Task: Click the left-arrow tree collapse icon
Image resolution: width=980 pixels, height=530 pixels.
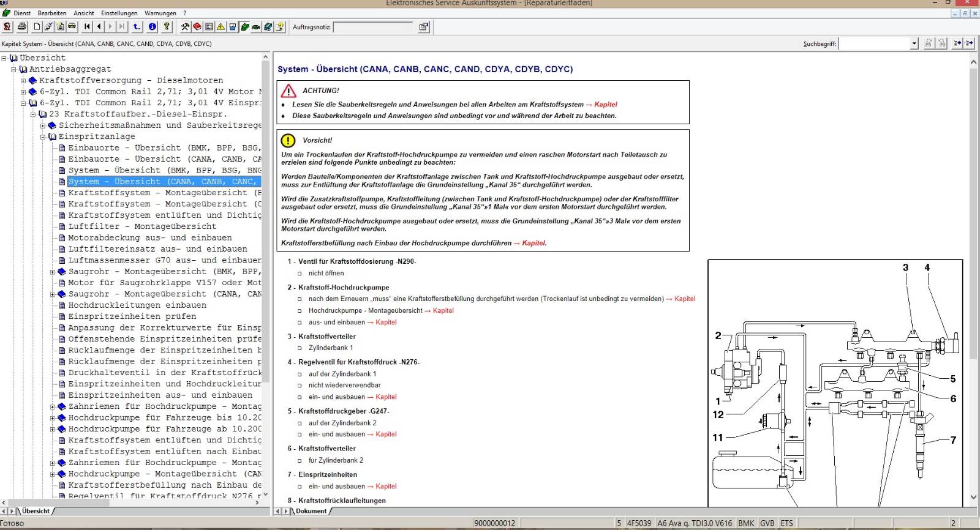Action: (957, 43)
